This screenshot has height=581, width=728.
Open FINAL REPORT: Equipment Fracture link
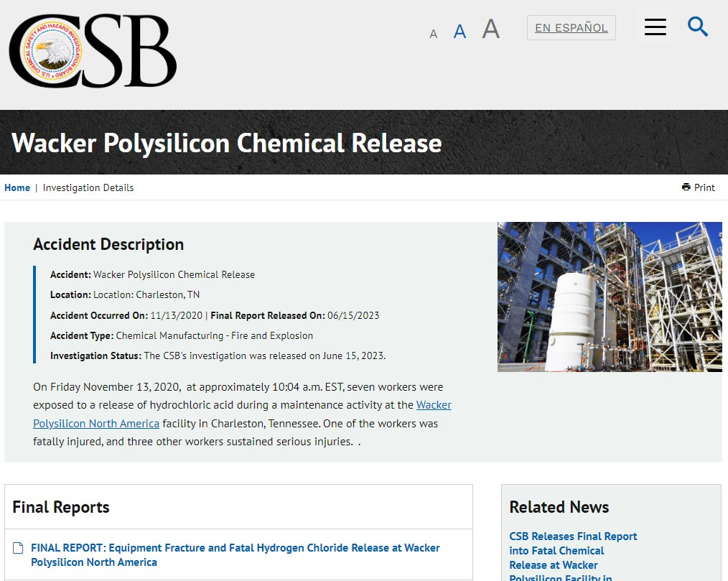[x=235, y=555]
